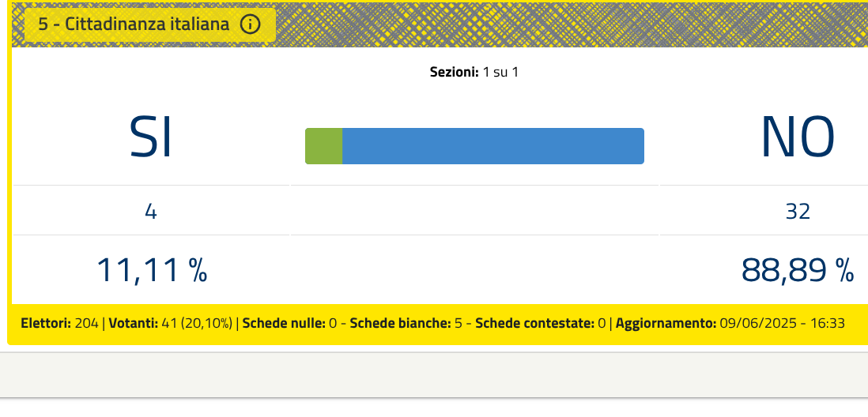The width and height of the screenshot is (868, 417).
Task: Click the large NO heading
Action: pos(798,137)
